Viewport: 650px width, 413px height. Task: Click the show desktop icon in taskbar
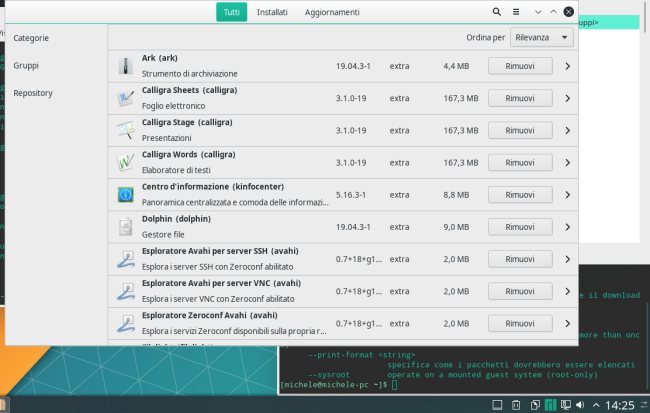pyautogui.click(x=497, y=405)
